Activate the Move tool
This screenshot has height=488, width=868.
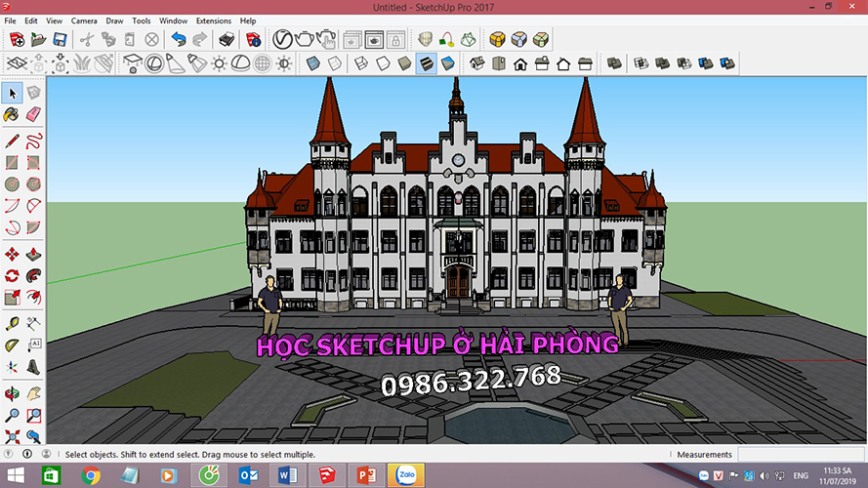tap(12, 254)
